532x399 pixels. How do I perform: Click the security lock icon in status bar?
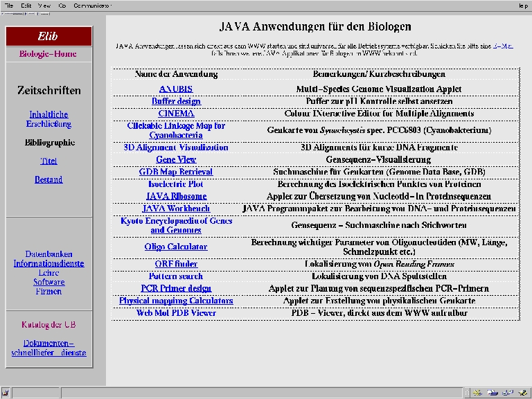tap(6, 393)
